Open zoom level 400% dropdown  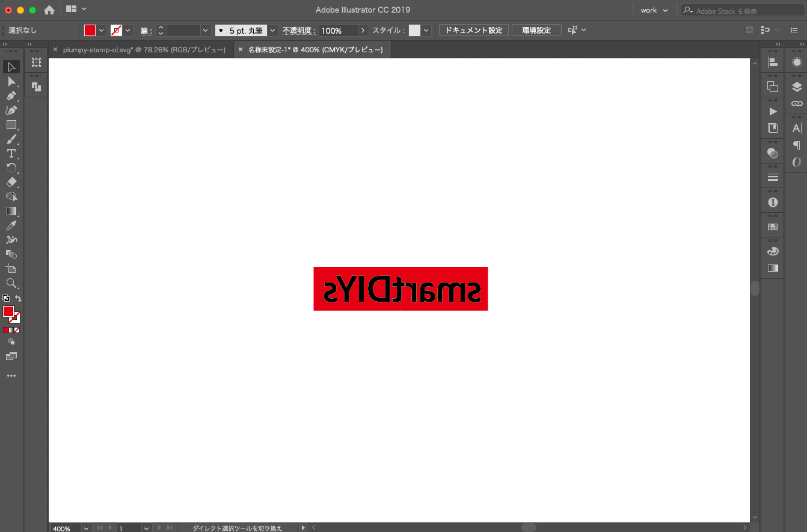[86, 528]
